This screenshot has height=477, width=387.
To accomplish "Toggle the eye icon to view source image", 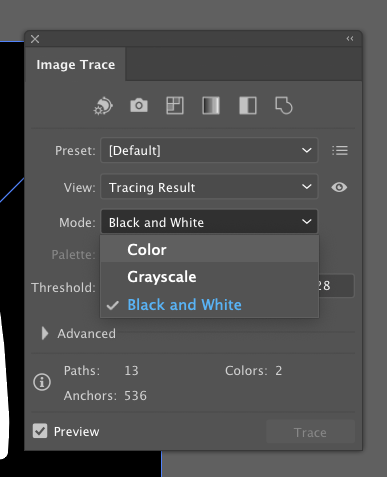I will (x=339, y=187).
